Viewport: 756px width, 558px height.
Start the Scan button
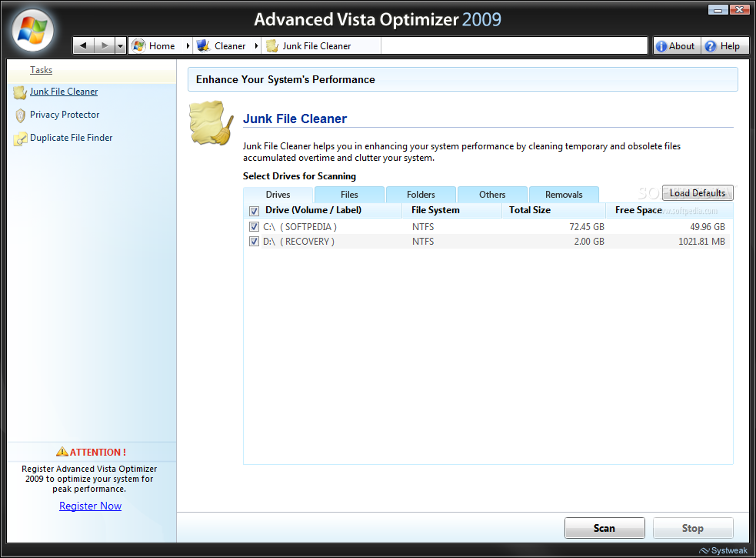604,528
